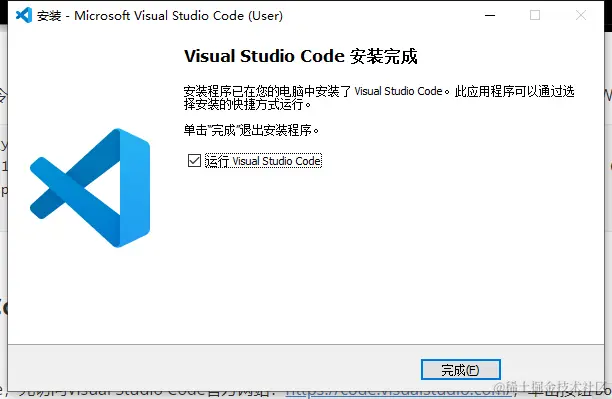Open the code.visualstudio.com link in background page
The width and height of the screenshot is (612, 399).
click(398, 393)
